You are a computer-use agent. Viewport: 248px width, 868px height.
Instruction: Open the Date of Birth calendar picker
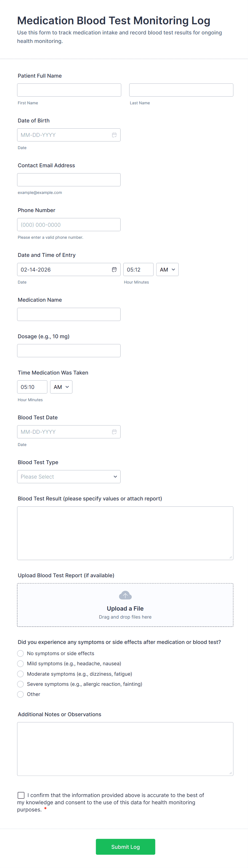(114, 135)
